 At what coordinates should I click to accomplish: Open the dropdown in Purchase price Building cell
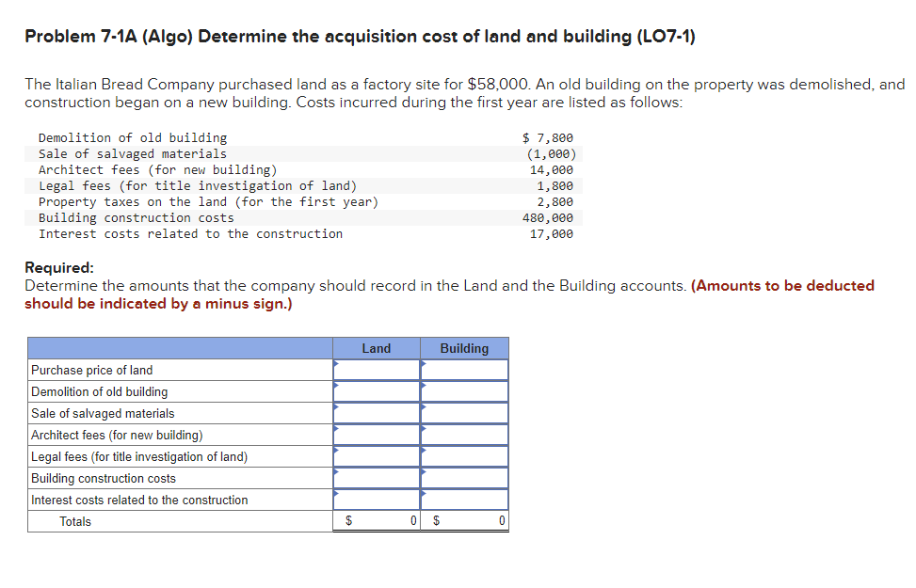click(x=425, y=364)
